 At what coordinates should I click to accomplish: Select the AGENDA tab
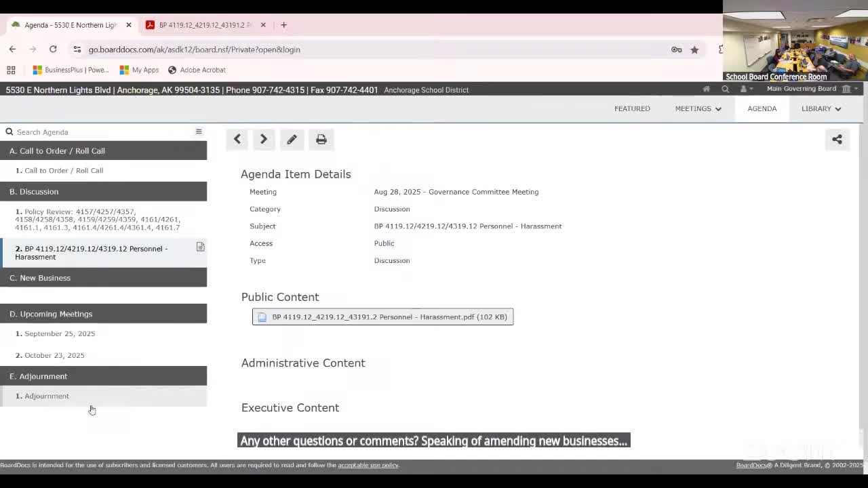pos(762,108)
